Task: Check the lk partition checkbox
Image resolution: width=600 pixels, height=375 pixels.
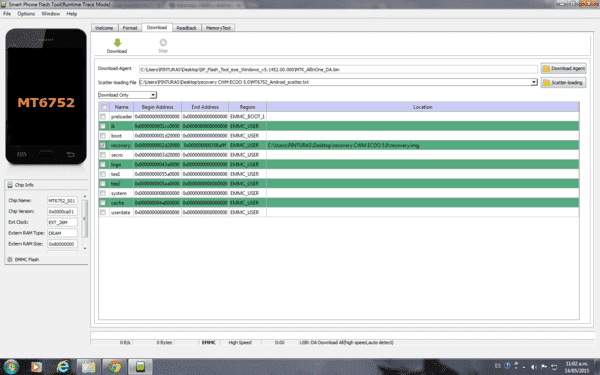Action: point(103,126)
